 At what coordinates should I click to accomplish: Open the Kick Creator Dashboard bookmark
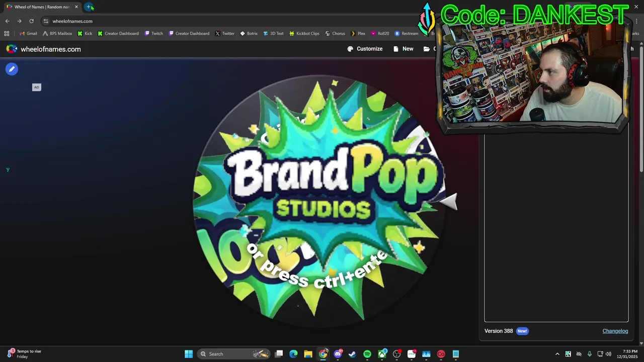tap(118, 34)
